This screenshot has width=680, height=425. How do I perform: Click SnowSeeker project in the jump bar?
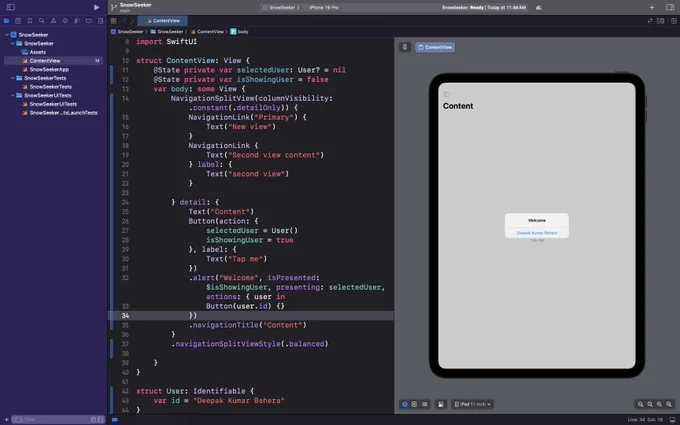tap(127, 32)
